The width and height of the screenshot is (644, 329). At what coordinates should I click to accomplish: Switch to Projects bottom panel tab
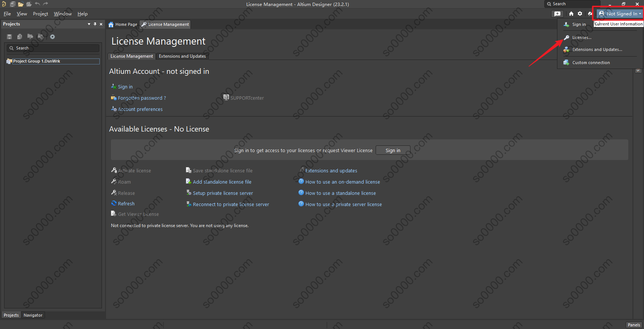(11, 315)
